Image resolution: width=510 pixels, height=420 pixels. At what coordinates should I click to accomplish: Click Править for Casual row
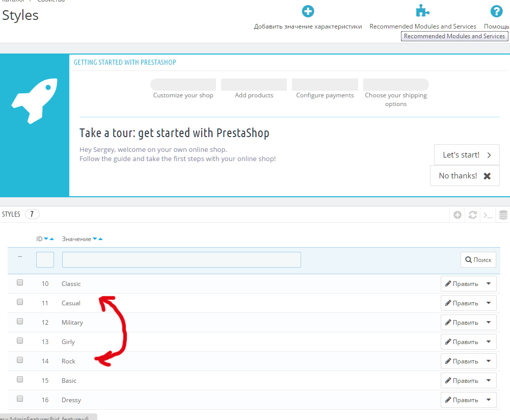point(462,303)
